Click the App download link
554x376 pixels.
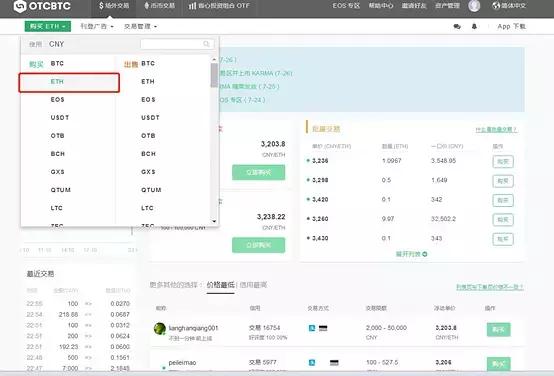pos(511,27)
